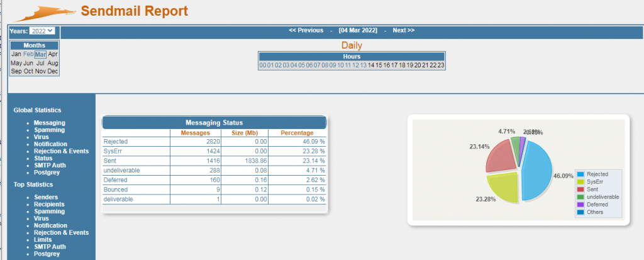Image resolution: width=644 pixels, height=260 pixels.
Task: Select the month Nov
Action: pyautogui.click(x=40, y=71)
